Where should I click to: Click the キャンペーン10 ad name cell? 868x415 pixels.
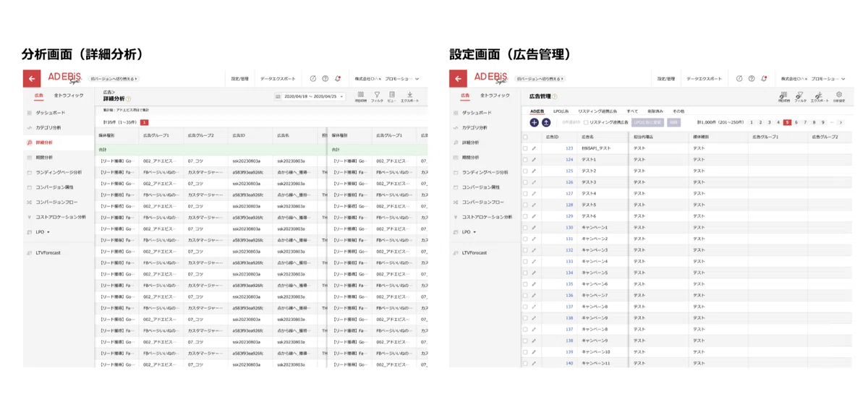coord(596,351)
